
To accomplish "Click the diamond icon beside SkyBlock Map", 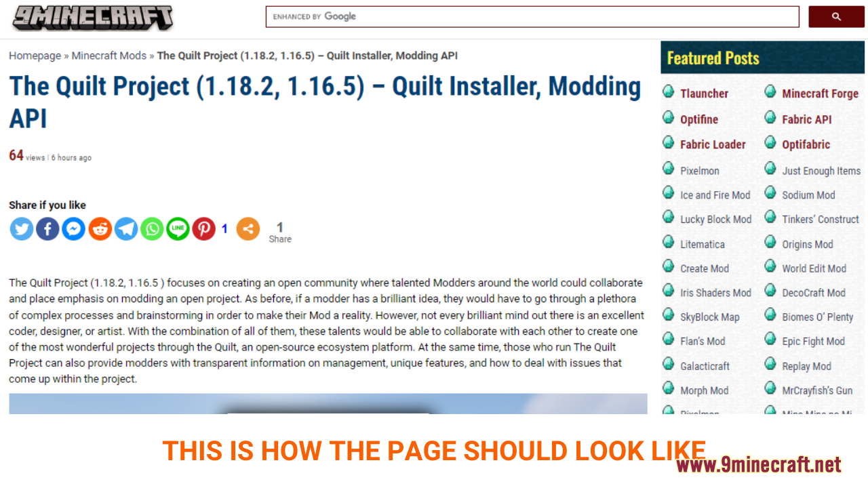I will coord(669,315).
